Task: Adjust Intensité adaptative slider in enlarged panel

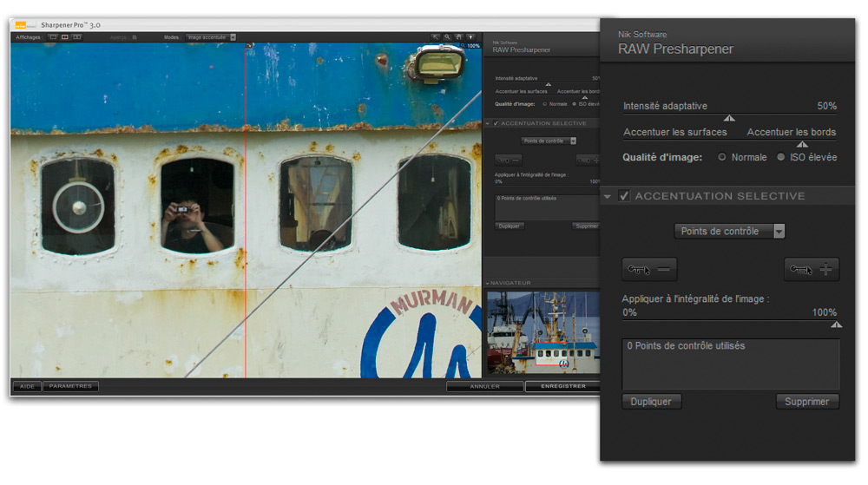Action: pos(730,118)
